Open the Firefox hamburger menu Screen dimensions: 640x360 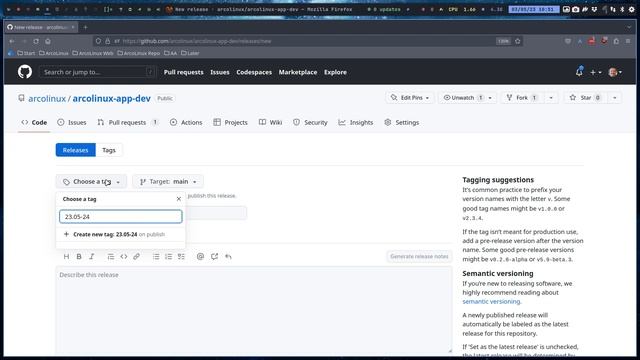pos(628,41)
